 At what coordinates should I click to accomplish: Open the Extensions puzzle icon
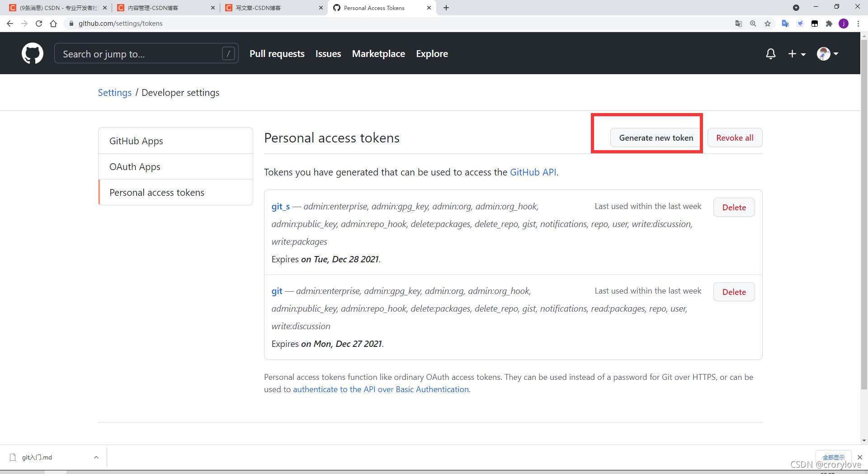[829, 24]
